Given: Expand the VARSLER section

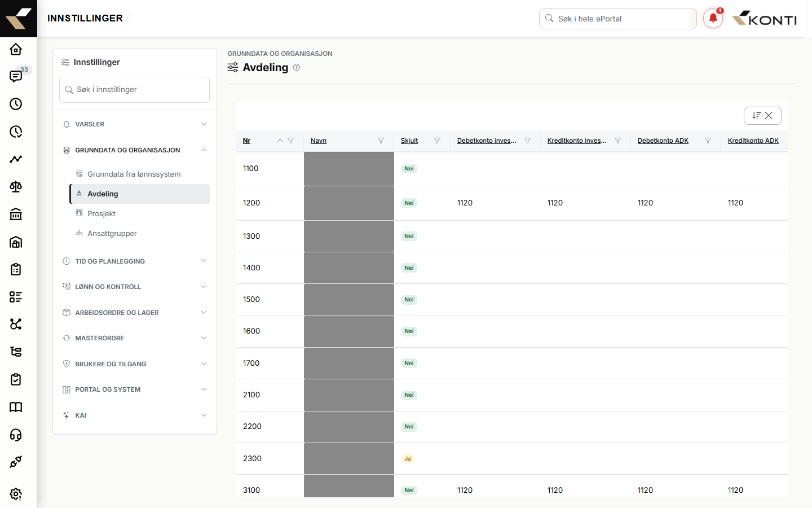Looking at the screenshot, I should point(135,124).
